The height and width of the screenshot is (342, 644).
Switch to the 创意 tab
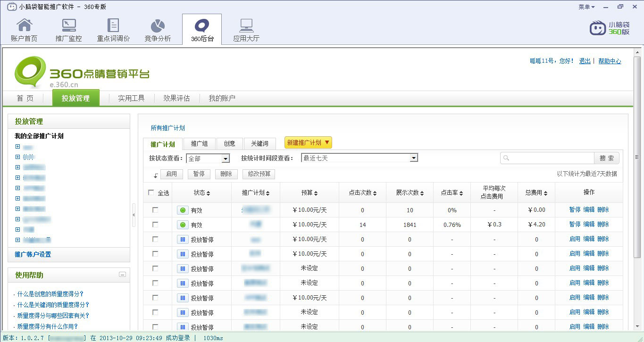[230, 143]
